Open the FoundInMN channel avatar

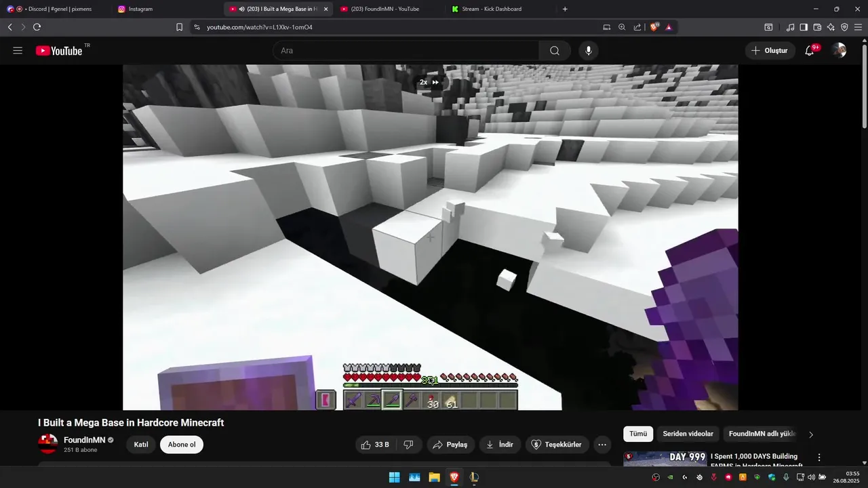(x=48, y=444)
